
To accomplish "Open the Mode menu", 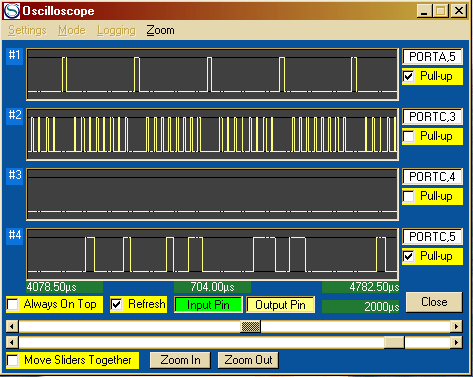I will coord(72,31).
